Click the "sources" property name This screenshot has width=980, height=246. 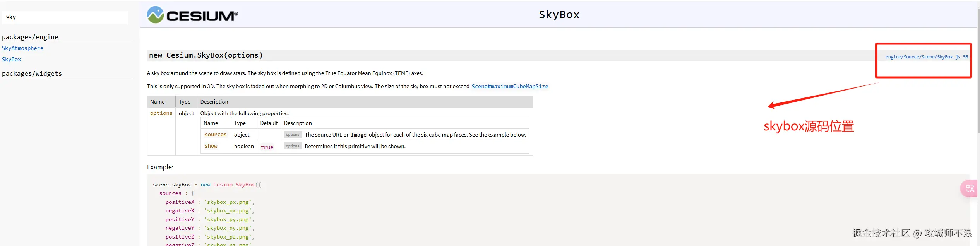[x=216, y=135]
